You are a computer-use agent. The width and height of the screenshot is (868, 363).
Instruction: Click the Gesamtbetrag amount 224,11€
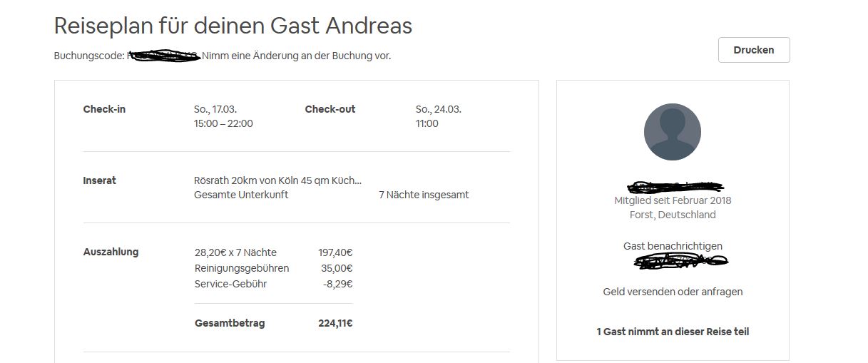coord(335,323)
